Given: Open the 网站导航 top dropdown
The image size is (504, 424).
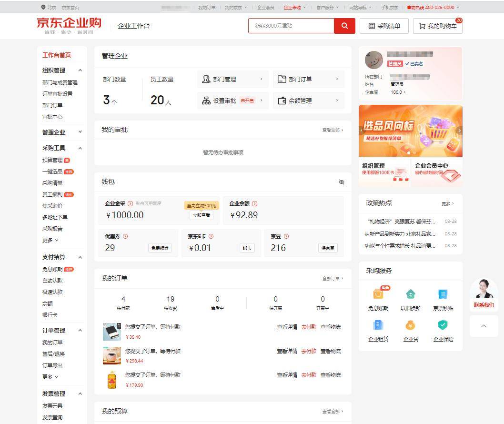Looking at the screenshot, I should coord(360,8).
